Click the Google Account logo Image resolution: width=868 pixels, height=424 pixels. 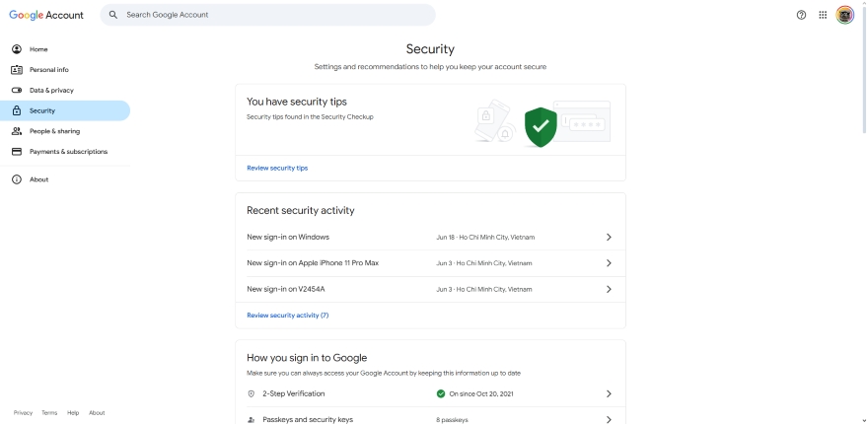tap(46, 15)
